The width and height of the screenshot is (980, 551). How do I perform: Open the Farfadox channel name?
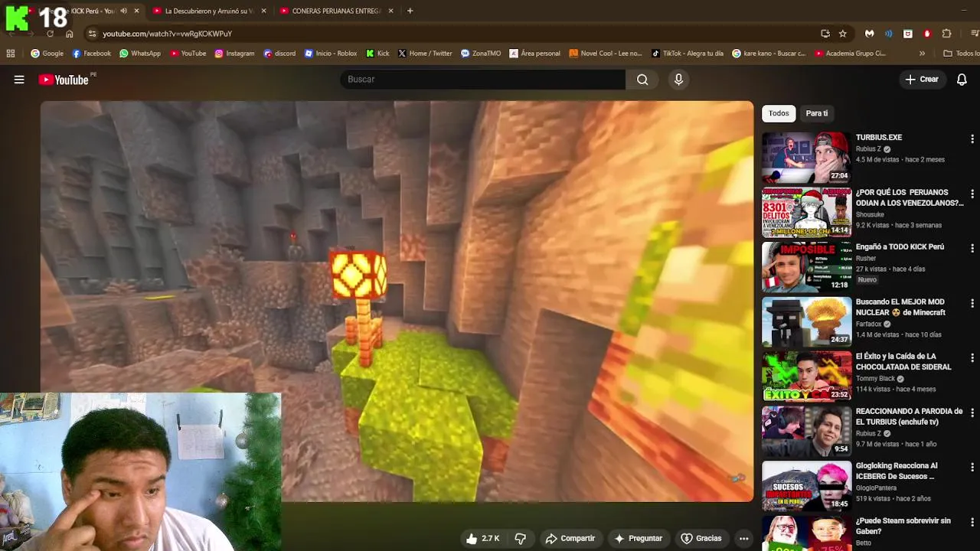[869, 324]
